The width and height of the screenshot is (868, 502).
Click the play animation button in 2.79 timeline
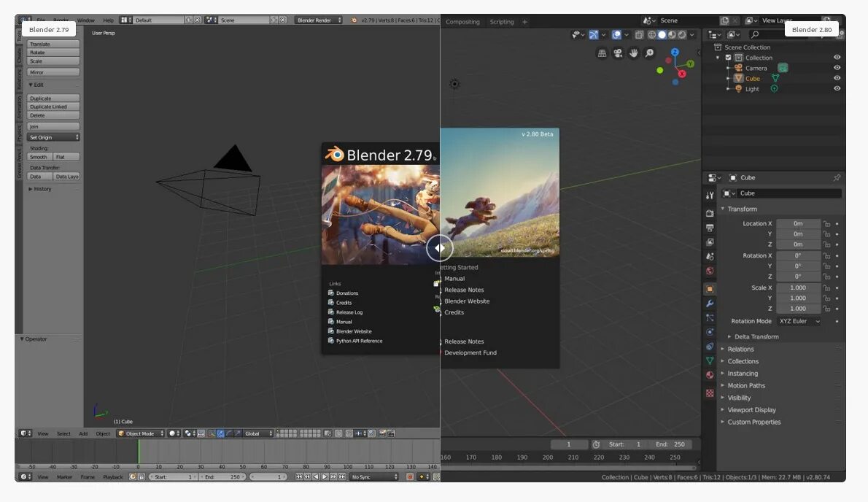tap(325, 476)
